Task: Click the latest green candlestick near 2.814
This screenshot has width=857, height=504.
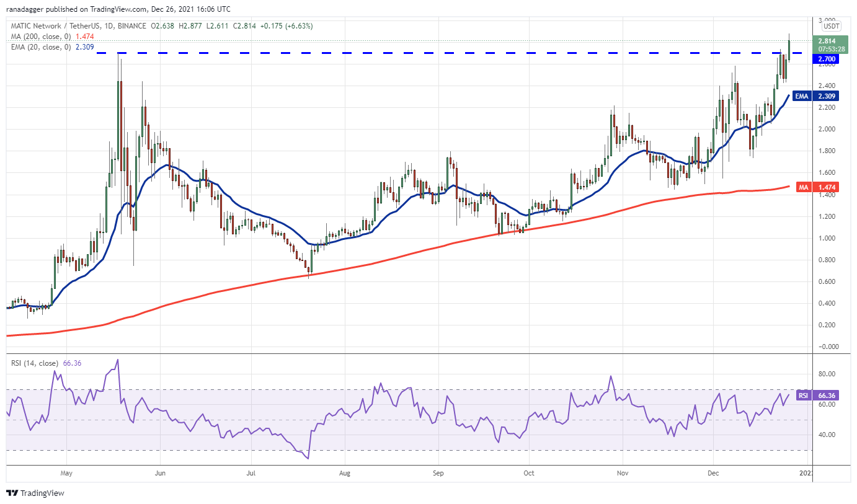Action: coord(789,50)
